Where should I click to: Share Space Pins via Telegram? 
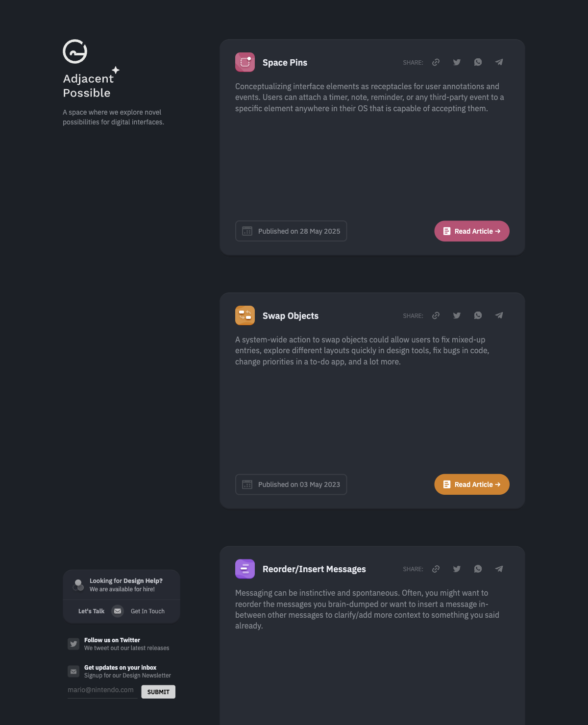499,62
